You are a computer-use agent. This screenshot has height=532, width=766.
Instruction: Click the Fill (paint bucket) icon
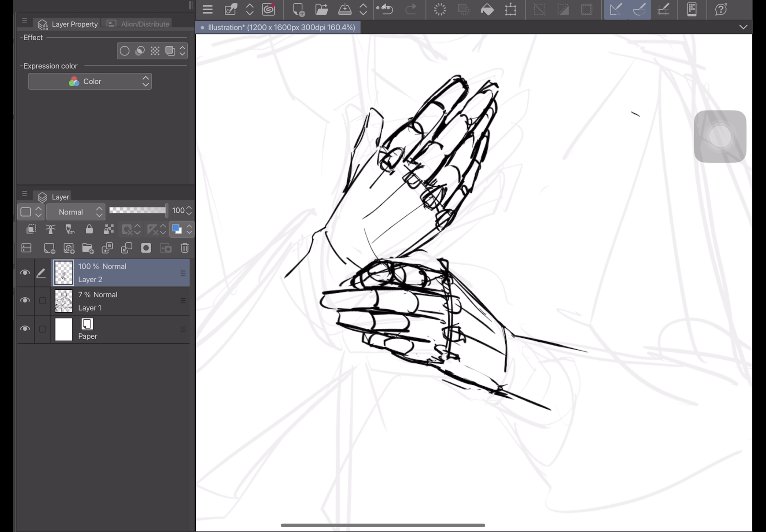(487, 9)
